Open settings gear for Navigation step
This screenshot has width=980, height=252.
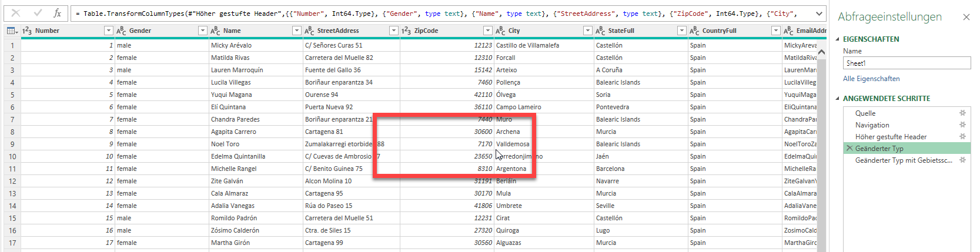click(962, 125)
